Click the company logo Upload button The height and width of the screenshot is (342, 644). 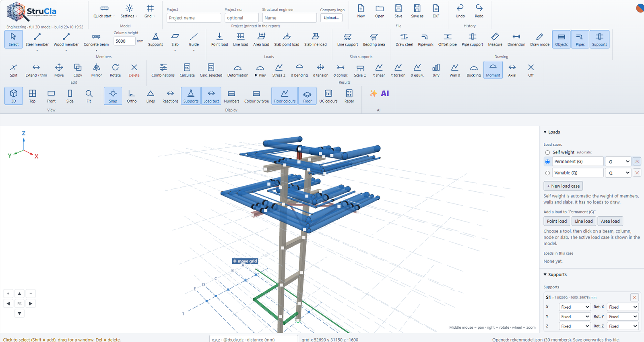point(331,18)
